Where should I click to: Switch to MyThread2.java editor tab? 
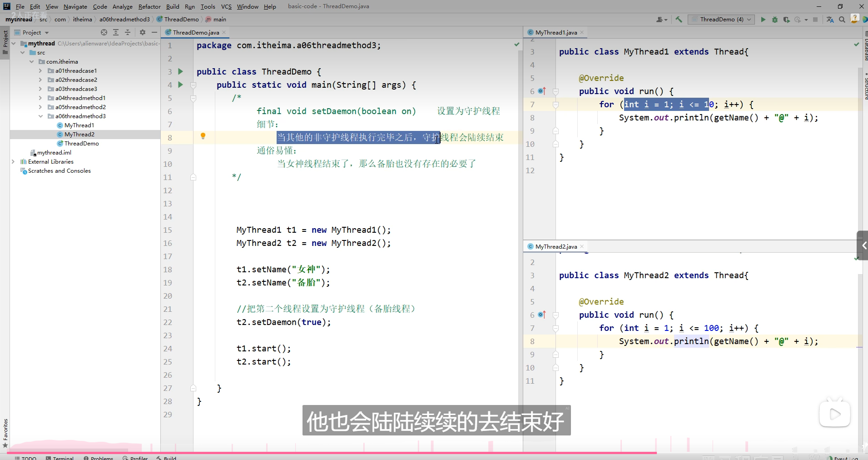coord(556,246)
